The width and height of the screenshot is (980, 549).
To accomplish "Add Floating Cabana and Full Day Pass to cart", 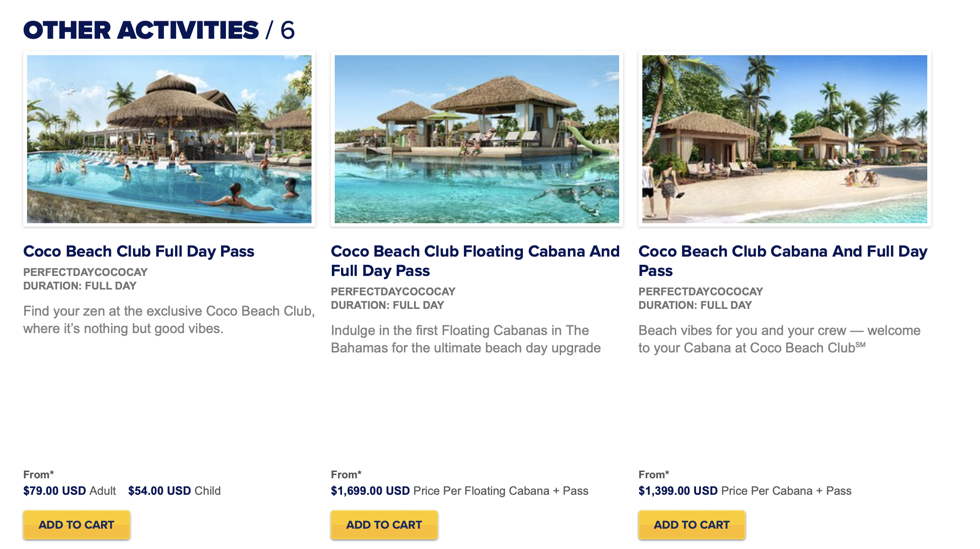I will 384,525.
